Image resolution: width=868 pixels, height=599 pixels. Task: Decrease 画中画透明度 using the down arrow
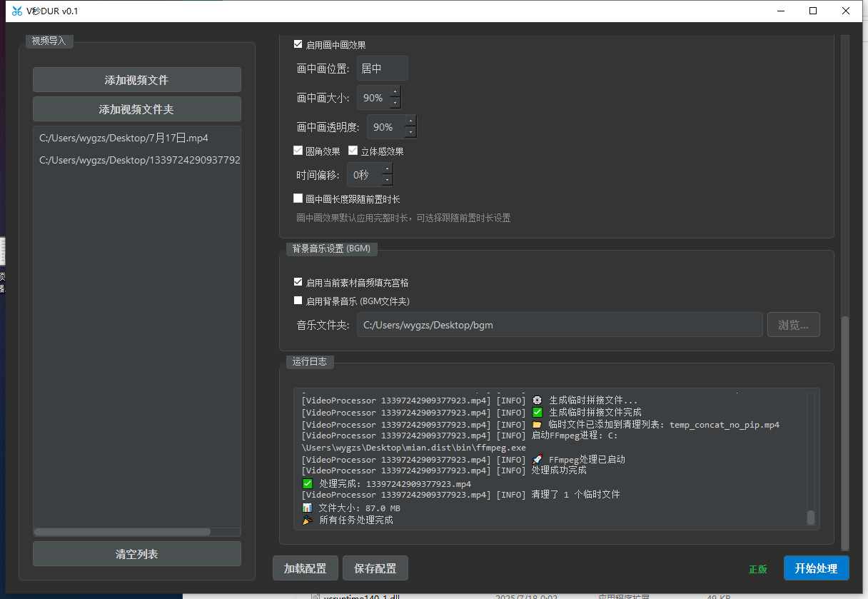pos(410,133)
